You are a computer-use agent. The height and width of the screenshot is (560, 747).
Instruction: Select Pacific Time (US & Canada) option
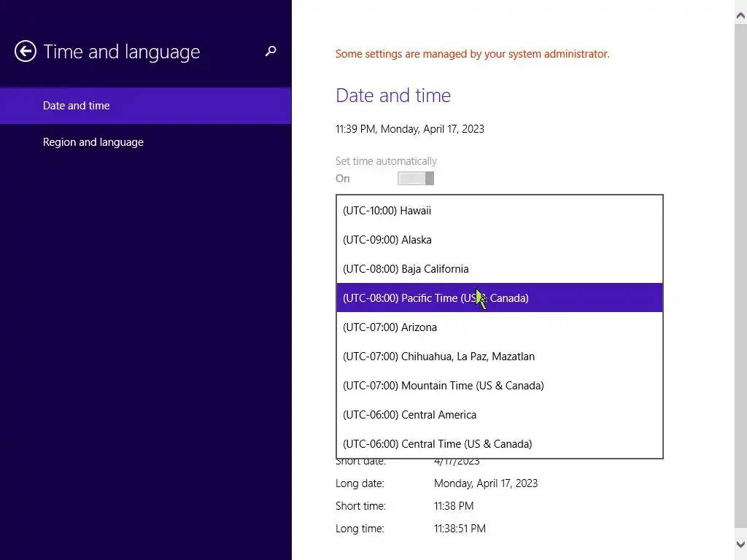point(499,297)
